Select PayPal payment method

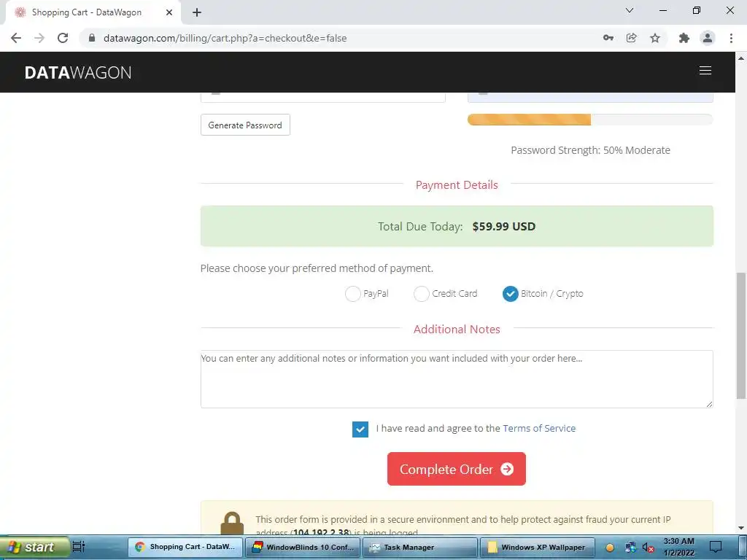(352, 294)
